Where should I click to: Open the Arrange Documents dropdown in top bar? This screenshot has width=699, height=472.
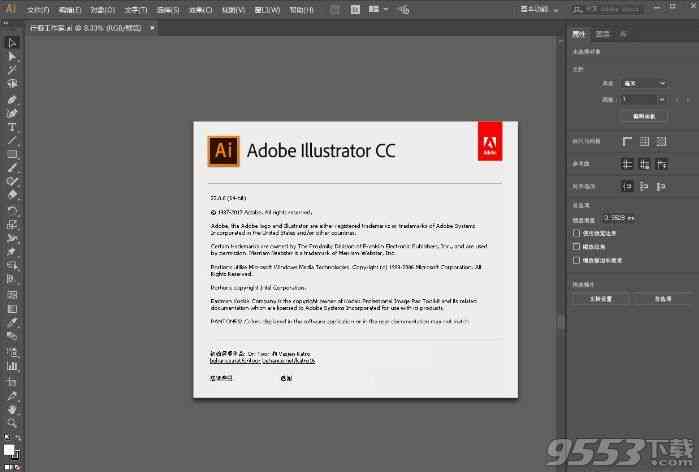[x=378, y=9]
